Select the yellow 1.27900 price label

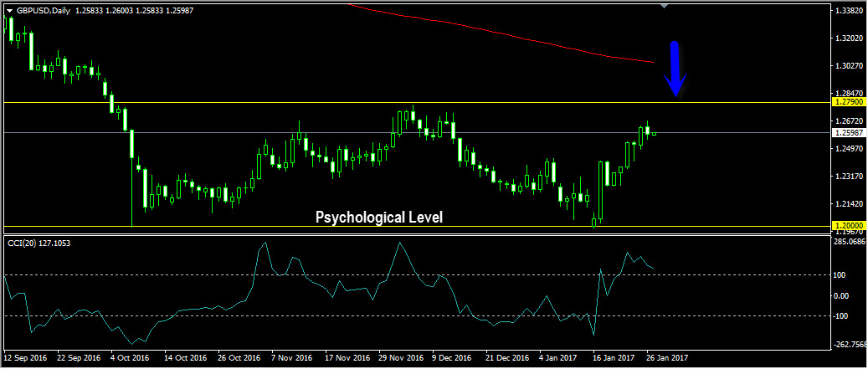pos(849,103)
